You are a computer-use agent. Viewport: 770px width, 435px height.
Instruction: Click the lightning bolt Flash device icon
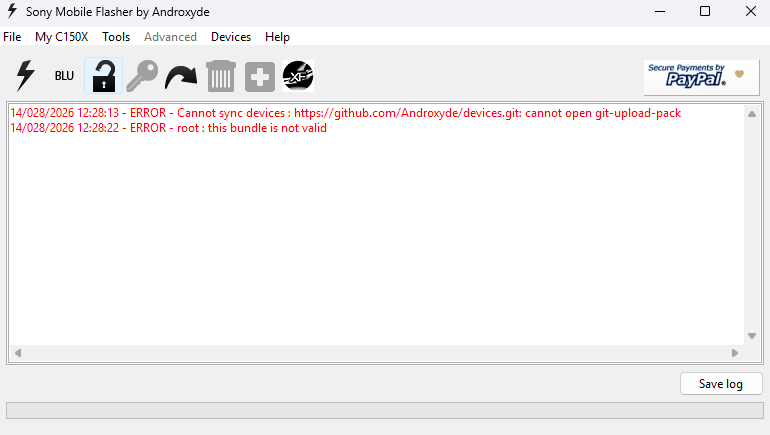tap(26, 76)
